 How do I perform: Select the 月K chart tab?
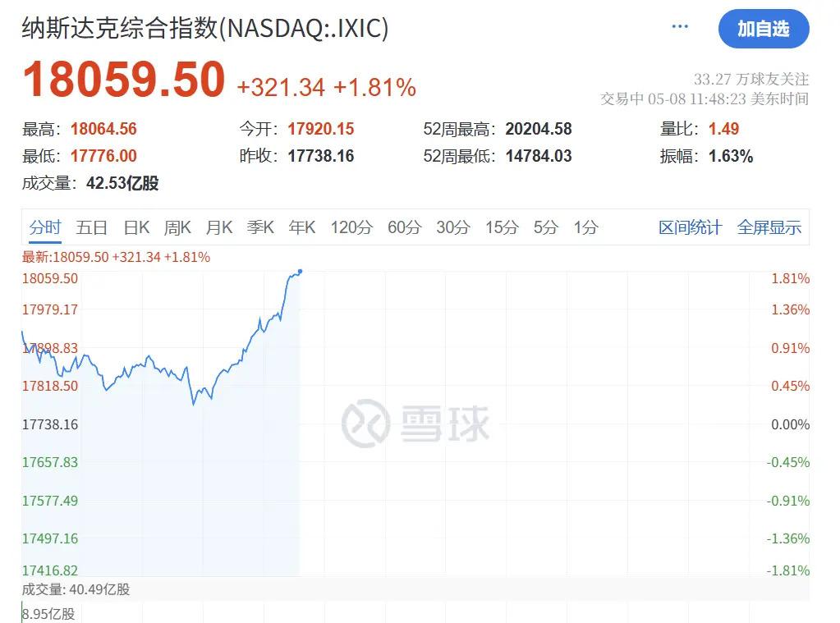pos(219,227)
